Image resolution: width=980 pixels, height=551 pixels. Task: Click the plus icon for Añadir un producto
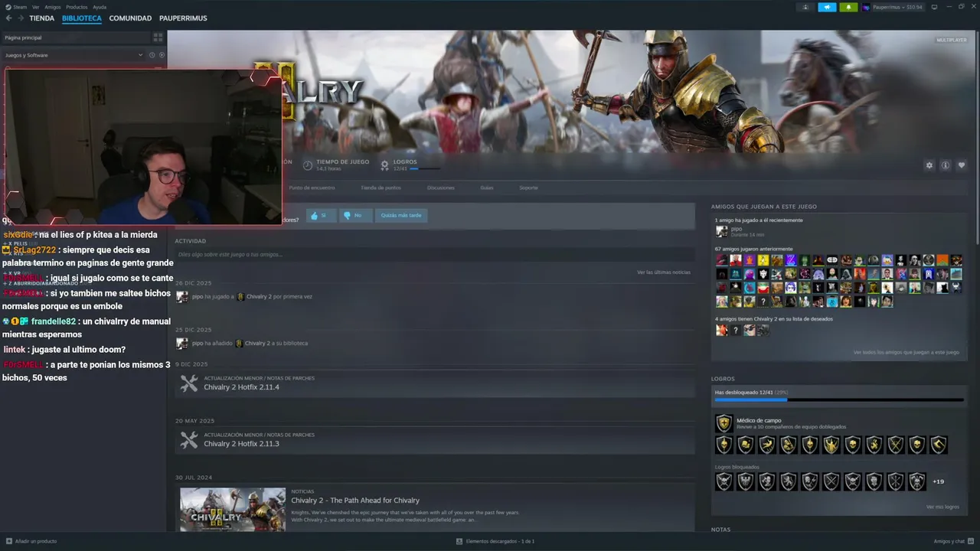[x=8, y=541]
